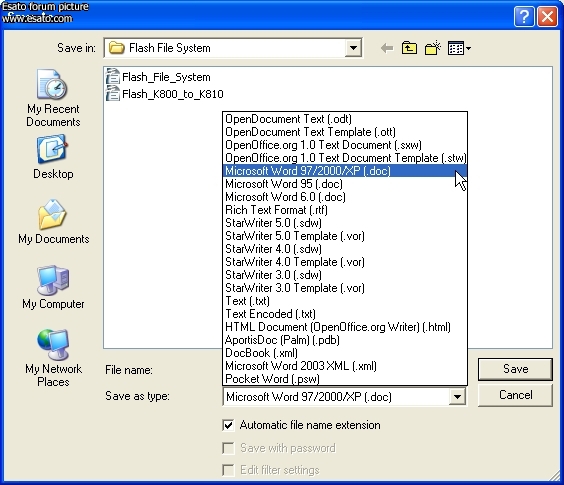Toggle the disabled Edit filter settings checkbox

(x=228, y=470)
